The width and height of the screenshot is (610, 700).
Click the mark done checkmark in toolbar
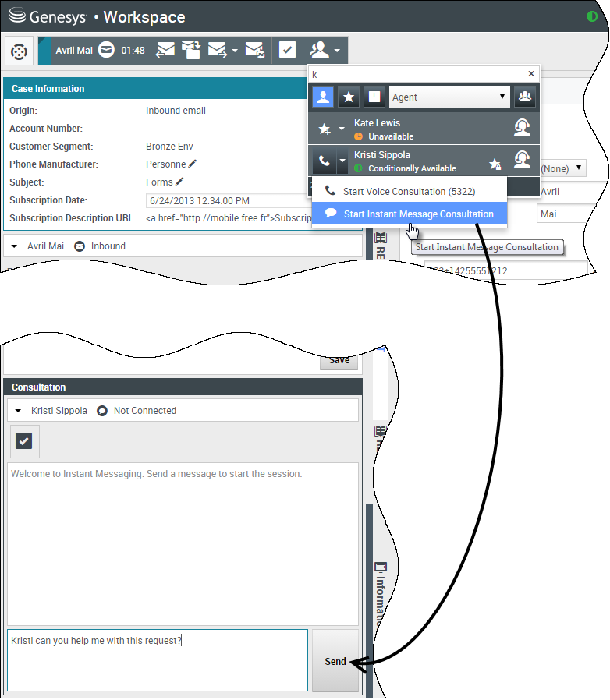[288, 51]
